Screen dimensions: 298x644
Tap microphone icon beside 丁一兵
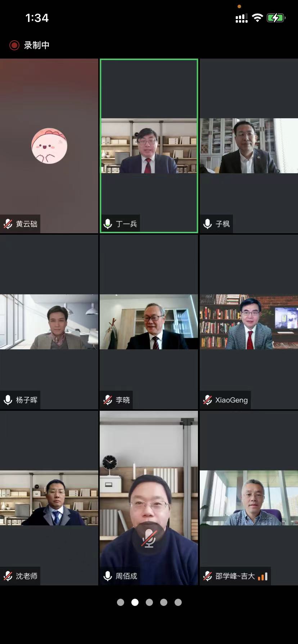108,224
